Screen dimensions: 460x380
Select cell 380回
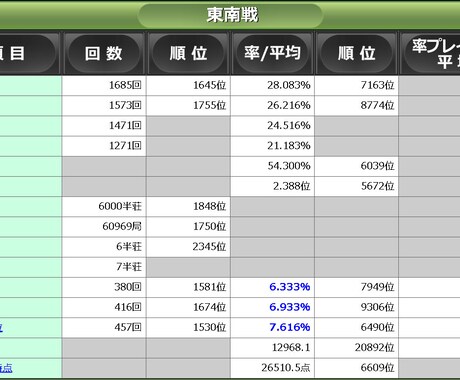click(x=104, y=287)
